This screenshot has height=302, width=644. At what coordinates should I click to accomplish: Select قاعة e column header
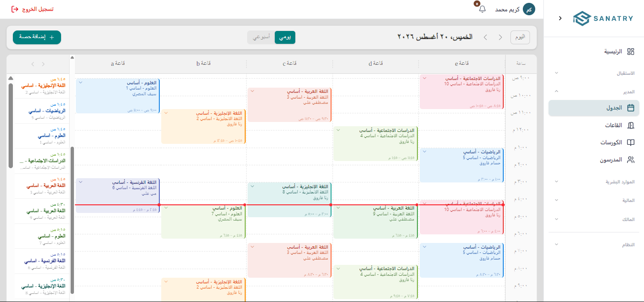[x=462, y=63]
